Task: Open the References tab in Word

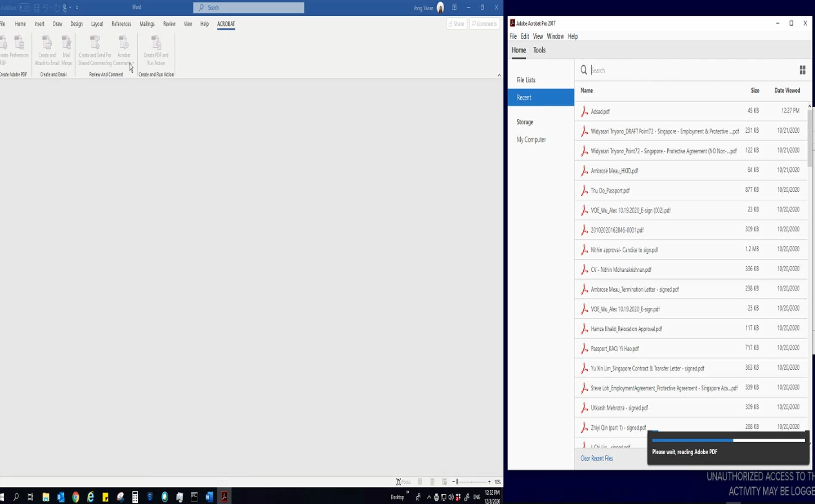Action: (121, 24)
